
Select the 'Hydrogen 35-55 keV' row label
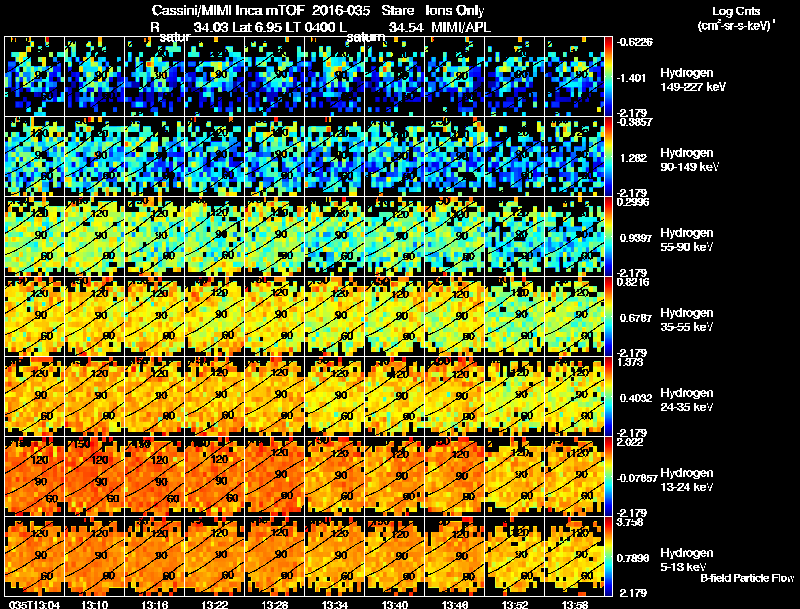pyautogui.click(x=687, y=320)
